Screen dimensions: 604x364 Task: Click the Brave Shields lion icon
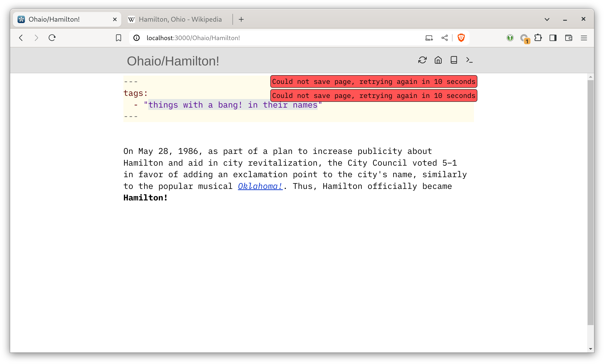click(461, 38)
